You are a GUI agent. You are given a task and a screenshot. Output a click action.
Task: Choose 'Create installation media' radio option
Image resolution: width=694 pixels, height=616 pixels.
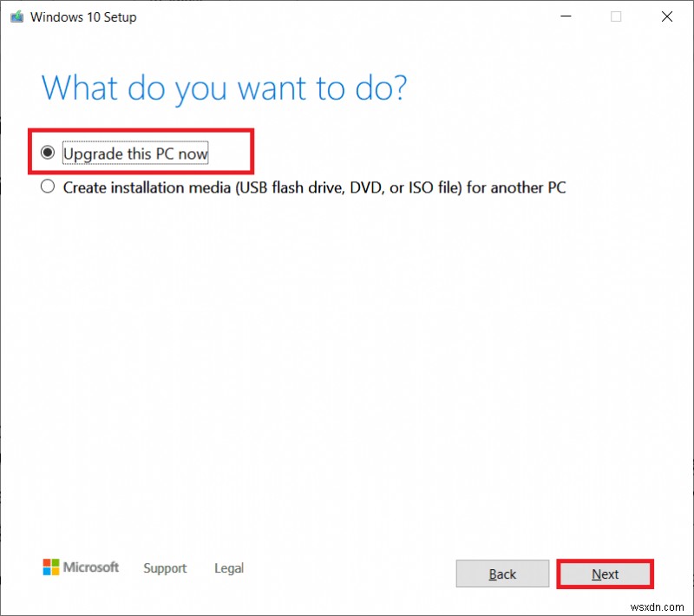[48, 187]
